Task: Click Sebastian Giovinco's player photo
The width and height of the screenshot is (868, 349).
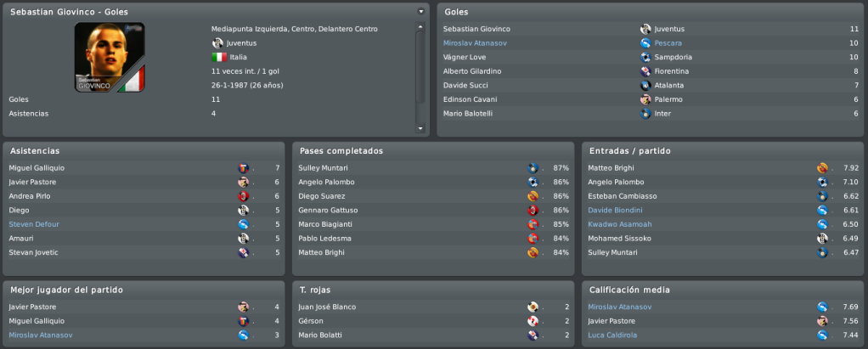Action: pyautogui.click(x=110, y=57)
